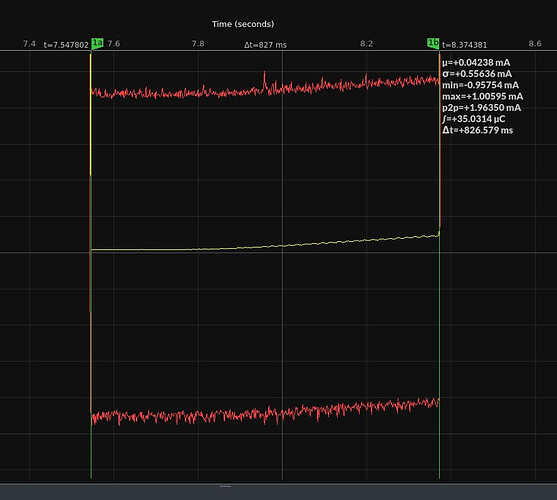This screenshot has width=557, height=500.
Task: Click the 7.8 tick on time axis
Action: pyautogui.click(x=198, y=44)
